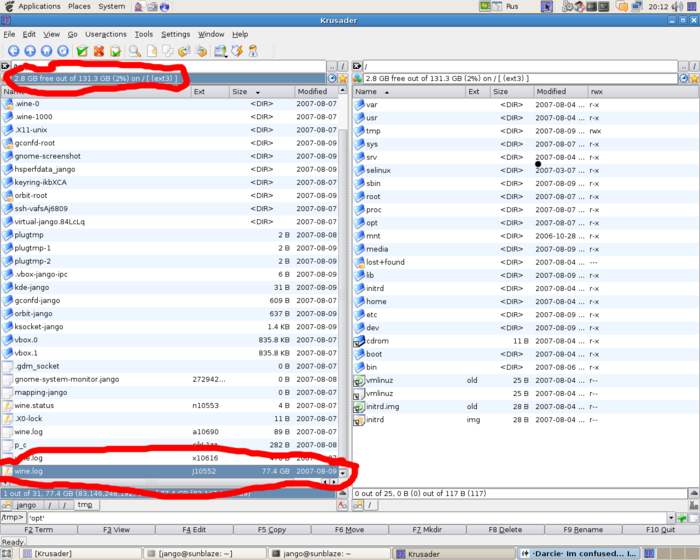Click left panel horizontal scrollbar right arrow
The width and height of the screenshot is (700, 560).
[x=334, y=482]
